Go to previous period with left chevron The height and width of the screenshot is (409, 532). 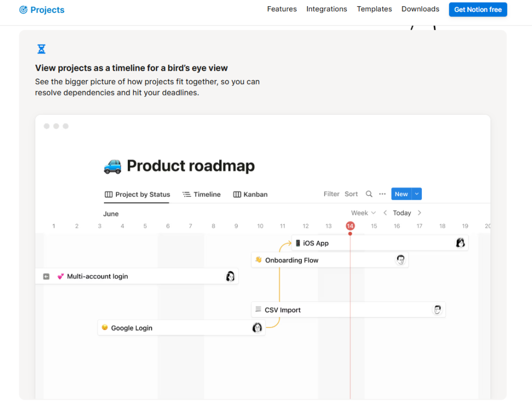click(x=385, y=213)
